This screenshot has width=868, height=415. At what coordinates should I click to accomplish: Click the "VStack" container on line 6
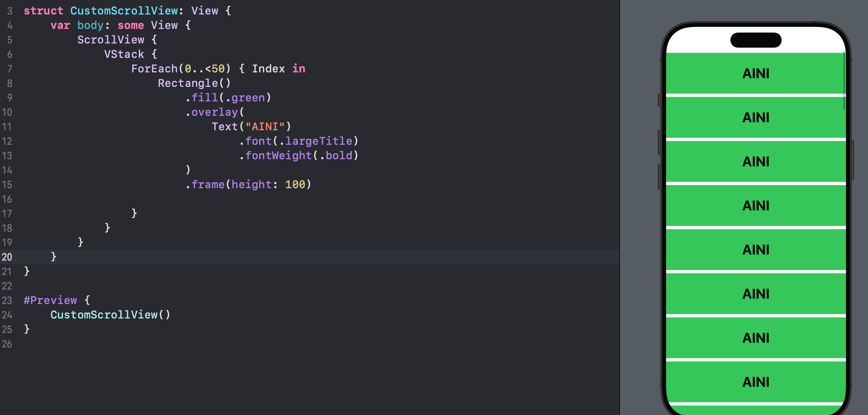click(124, 54)
